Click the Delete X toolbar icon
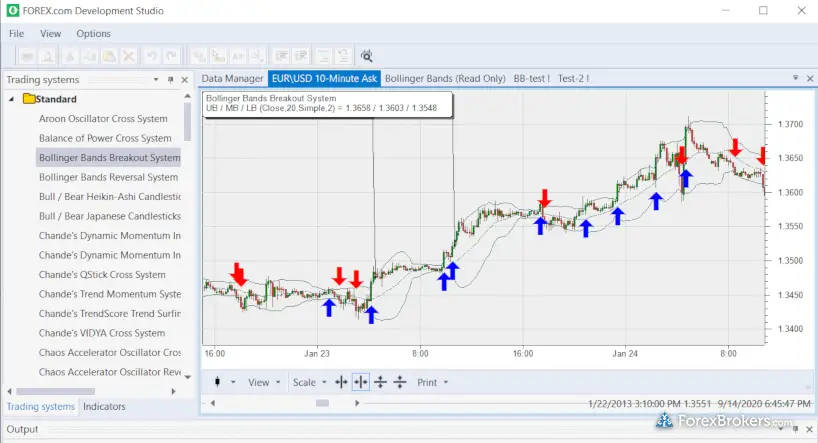Screen dimensions: 818x443 (x=128, y=56)
